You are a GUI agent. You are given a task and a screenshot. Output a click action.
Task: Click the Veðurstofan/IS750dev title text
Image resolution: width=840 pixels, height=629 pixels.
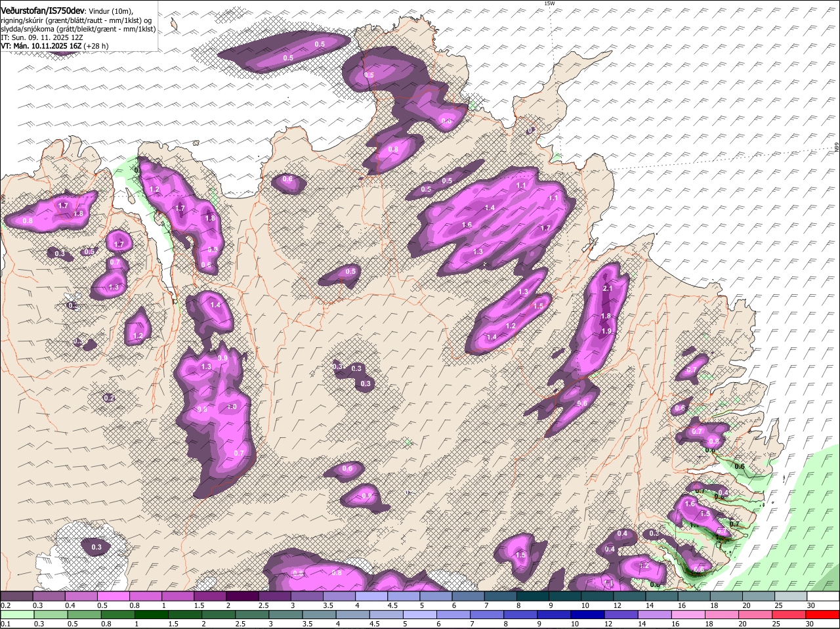pos(43,10)
